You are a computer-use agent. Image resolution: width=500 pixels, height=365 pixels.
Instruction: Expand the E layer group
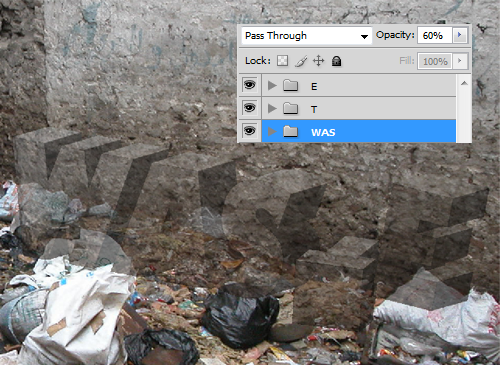(272, 85)
